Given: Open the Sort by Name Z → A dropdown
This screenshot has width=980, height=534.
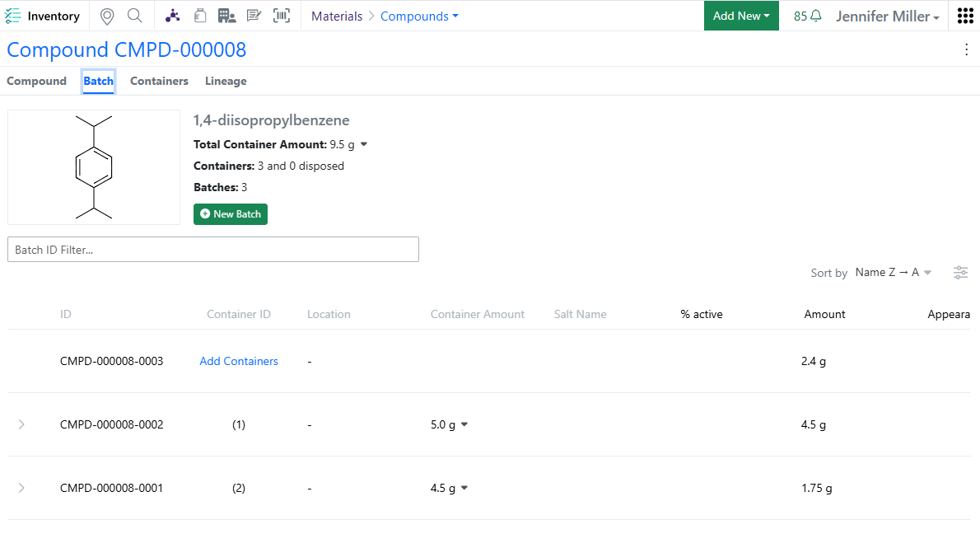Looking at the screenshot, I should coord(893,273).
